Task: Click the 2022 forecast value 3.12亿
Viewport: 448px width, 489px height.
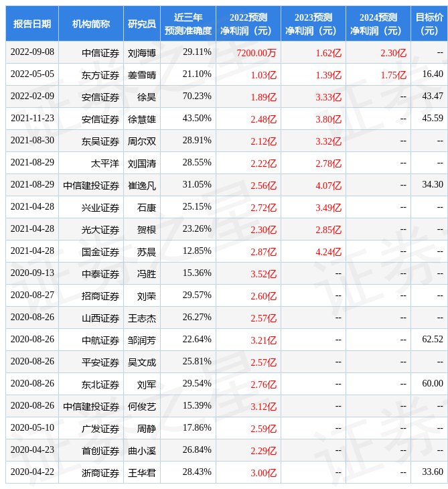Action: (264, 407)
